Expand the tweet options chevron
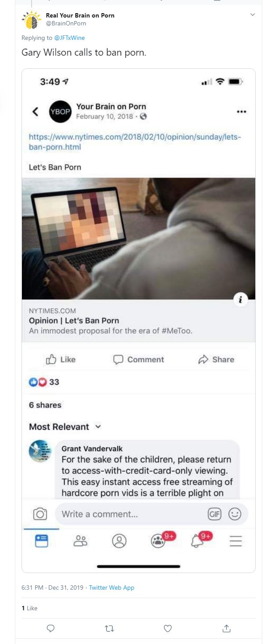268x644 pixels. tap(252, 15)
